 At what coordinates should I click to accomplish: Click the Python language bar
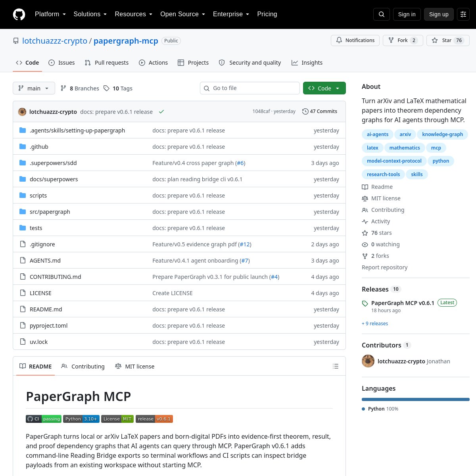tap(416, 399)
